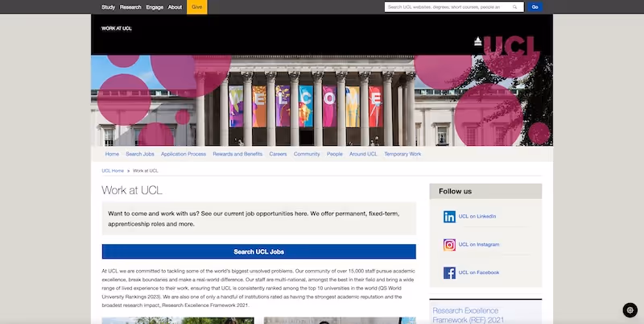Open the Rewards and Benefits nav tab
644x324 pixels.
click(x=237, y=154)
